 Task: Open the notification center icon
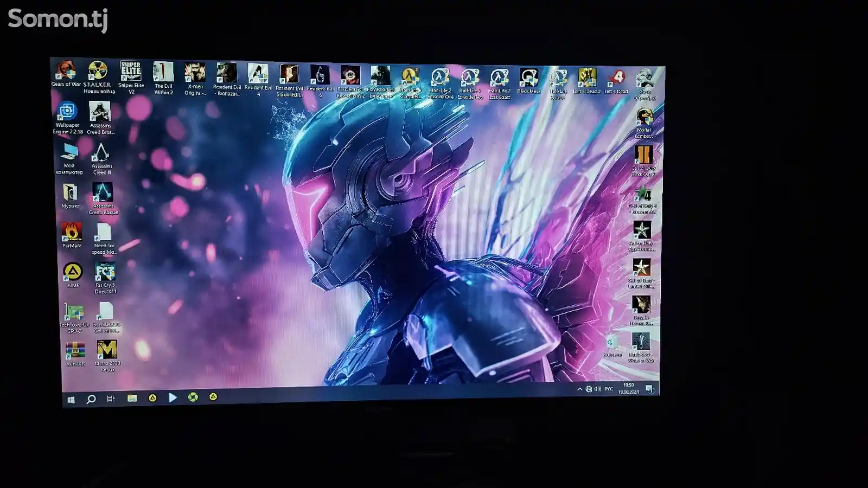(649, 389)
